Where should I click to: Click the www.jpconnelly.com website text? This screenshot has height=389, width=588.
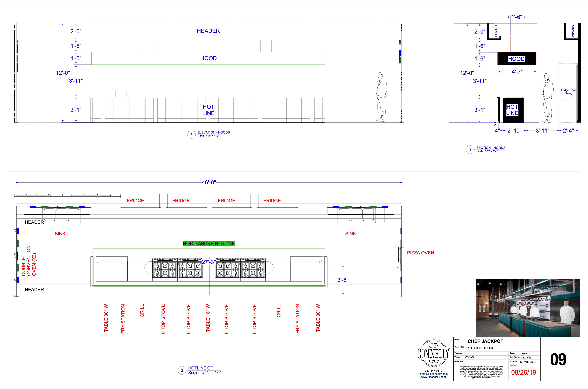[433, 377]
